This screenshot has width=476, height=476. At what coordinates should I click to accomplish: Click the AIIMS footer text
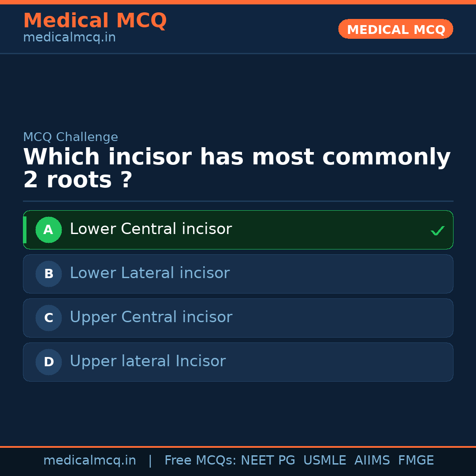coord(372,461)
